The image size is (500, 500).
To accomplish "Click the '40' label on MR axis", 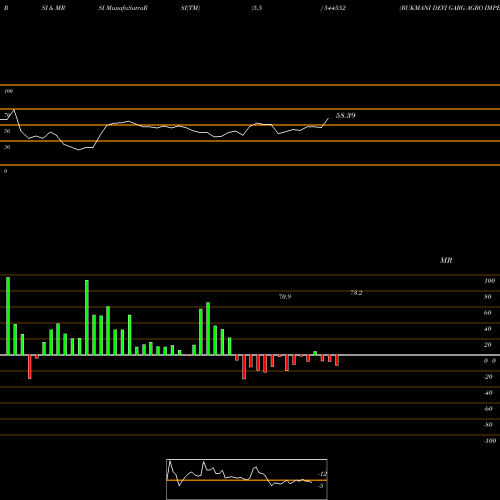I will 488,329.
